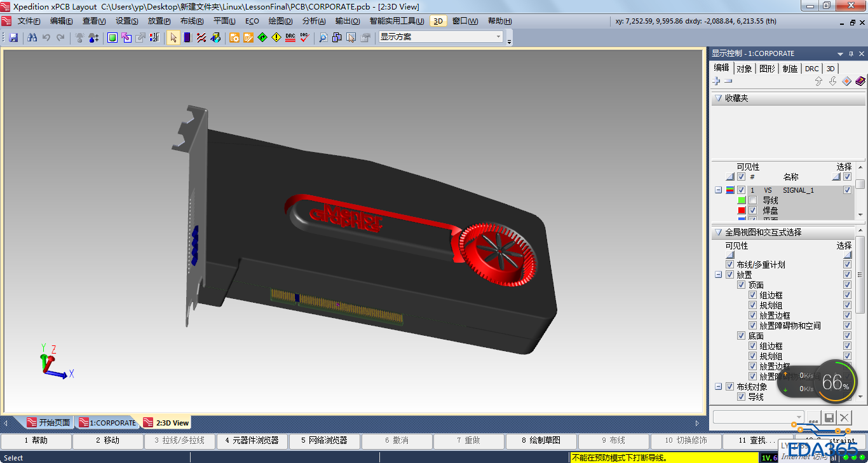Click the orange gear setup icon

[234, 38]
